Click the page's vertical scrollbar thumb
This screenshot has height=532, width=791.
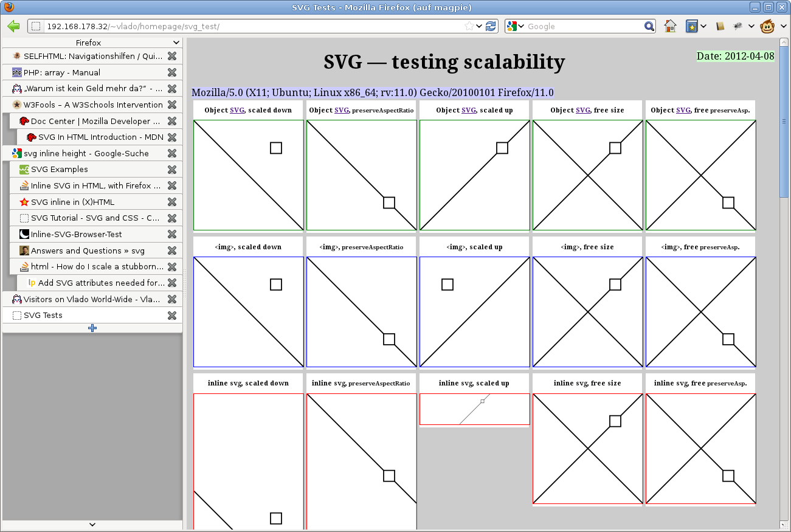pyautogui.click(x=784, y=121)
